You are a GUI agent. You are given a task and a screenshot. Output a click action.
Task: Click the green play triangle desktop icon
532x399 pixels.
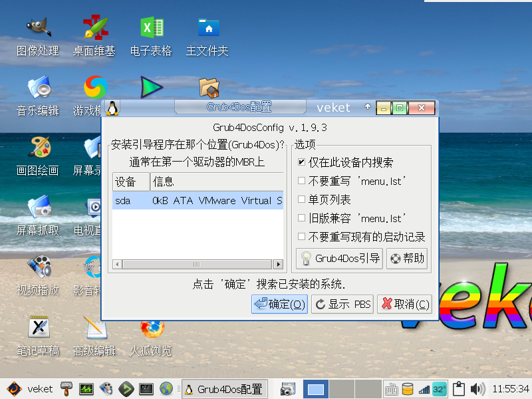click(152, 87)
